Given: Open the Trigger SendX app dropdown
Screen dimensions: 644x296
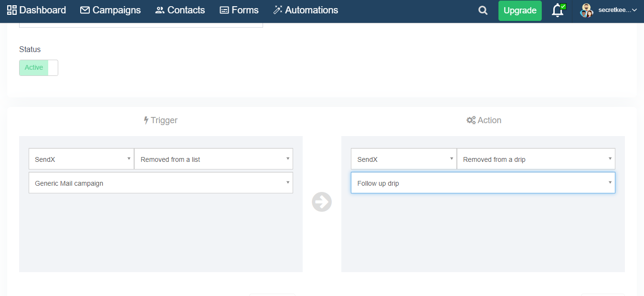Looking at the screenshot, I should (x=81, y=159).
